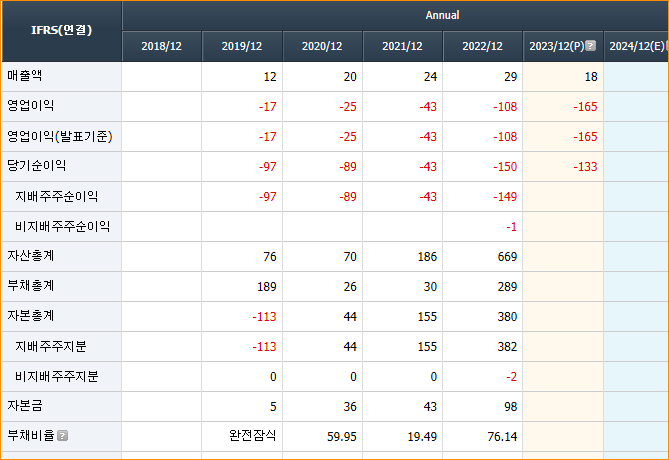Image resolution: width=669 pixels, height=460 pixels.
Task: Select the 지배주주순이익 row label
Action: [x=57, y=196]
